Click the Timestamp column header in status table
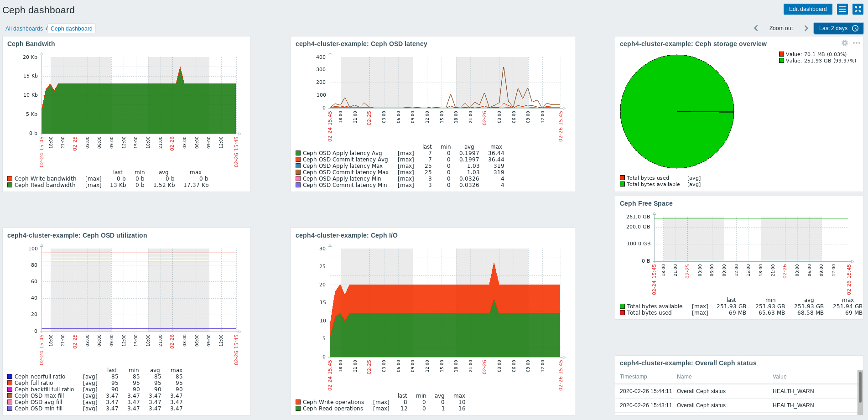Image resolution: width=868 pixels, height=420 pixels. coord(633,377)
